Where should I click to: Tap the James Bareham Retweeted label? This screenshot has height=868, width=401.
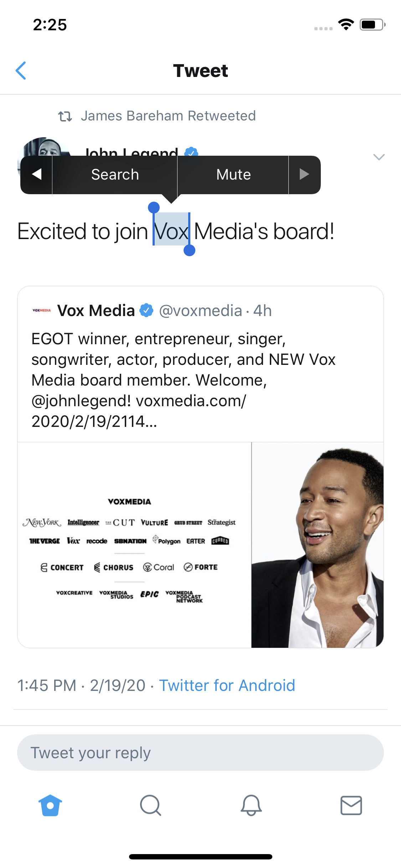tap(168, 116)
